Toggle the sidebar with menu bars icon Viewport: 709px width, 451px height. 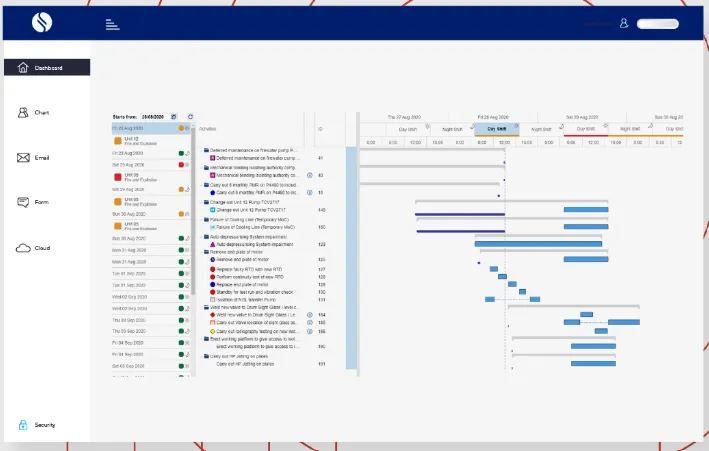tap(112, 24)
